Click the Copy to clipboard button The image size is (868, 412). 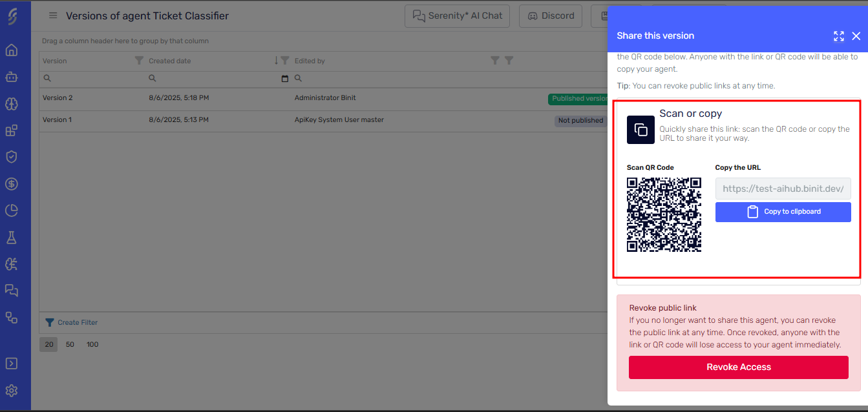(x=783, y=212)
